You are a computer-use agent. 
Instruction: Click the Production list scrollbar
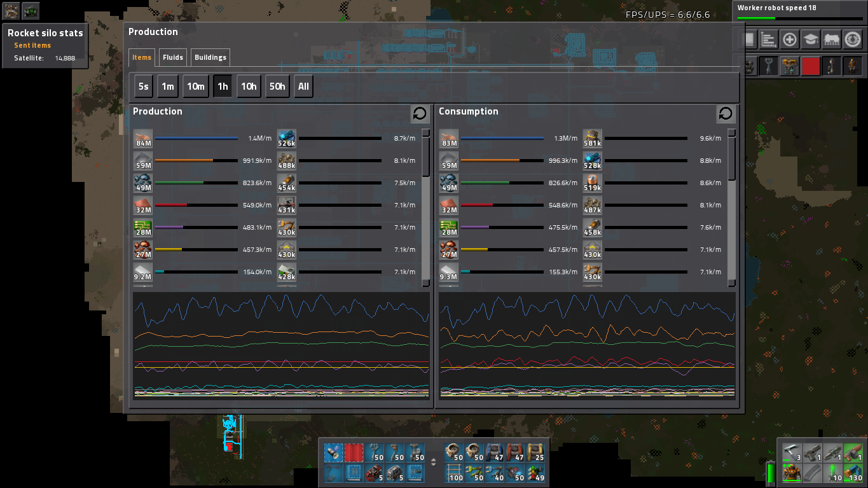click(x=426, y=207)
